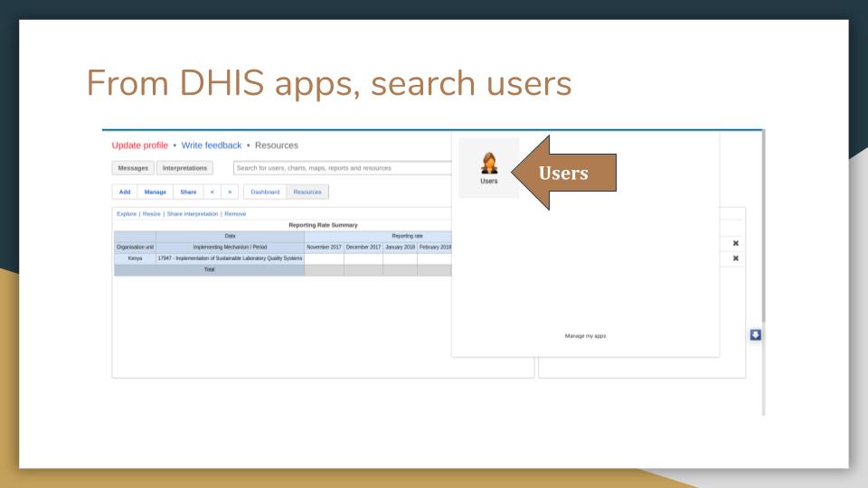Click the Explore link on the report
The height and width of the screenshot is (488, 868).
pos(127,213)
